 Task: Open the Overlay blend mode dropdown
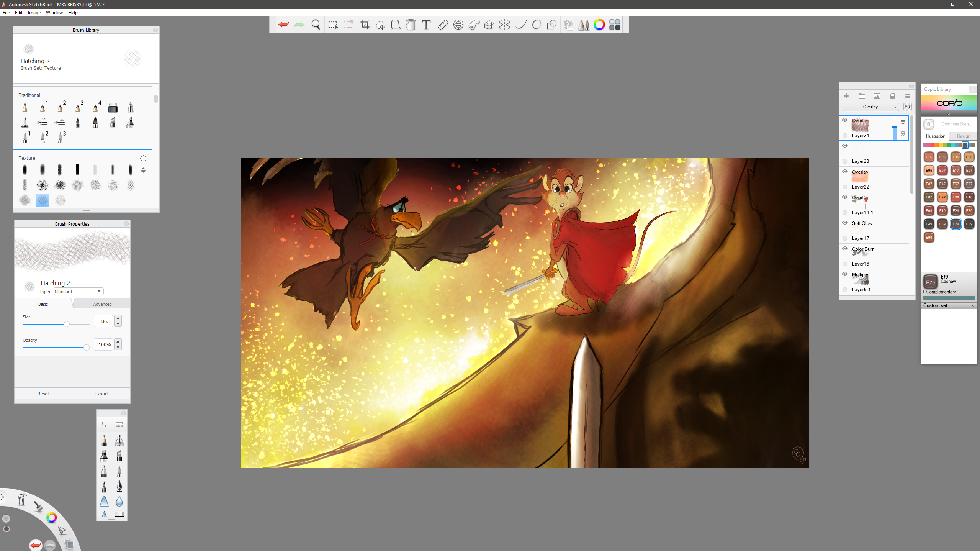[870, 107]
